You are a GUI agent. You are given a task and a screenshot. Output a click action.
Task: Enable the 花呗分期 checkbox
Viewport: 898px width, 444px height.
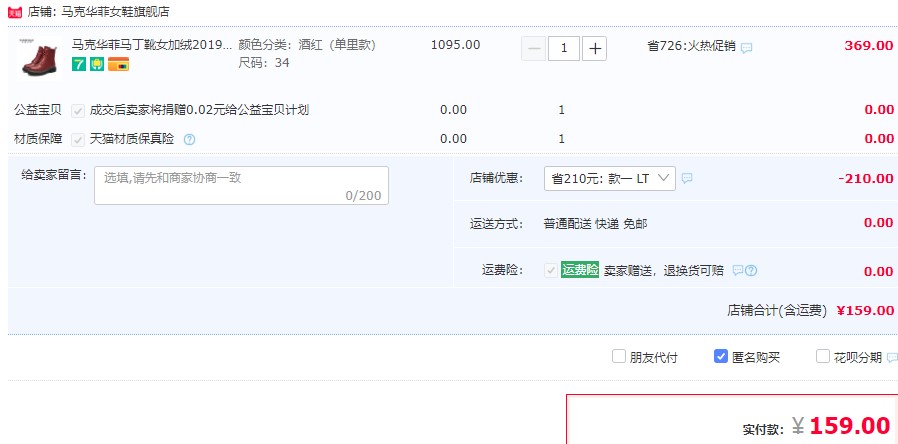pyautogui.click(x=822, y=356)
